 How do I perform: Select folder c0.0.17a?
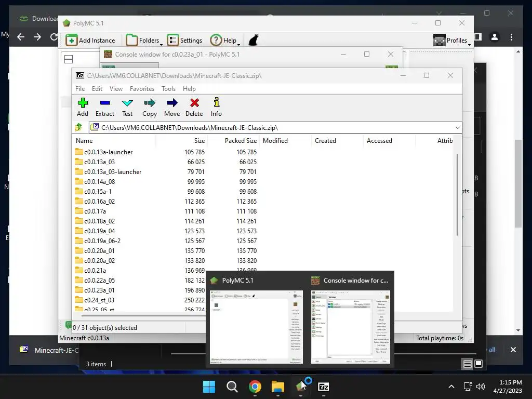tap(95, 211)
